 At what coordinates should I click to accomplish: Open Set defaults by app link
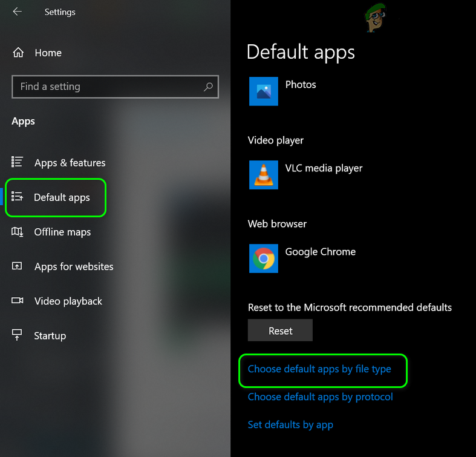(x=290, y=425)
